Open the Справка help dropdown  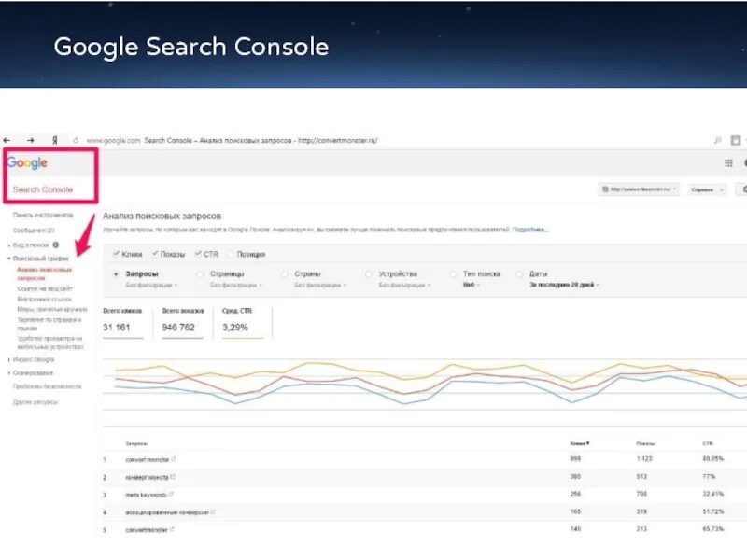coord(707,189)
